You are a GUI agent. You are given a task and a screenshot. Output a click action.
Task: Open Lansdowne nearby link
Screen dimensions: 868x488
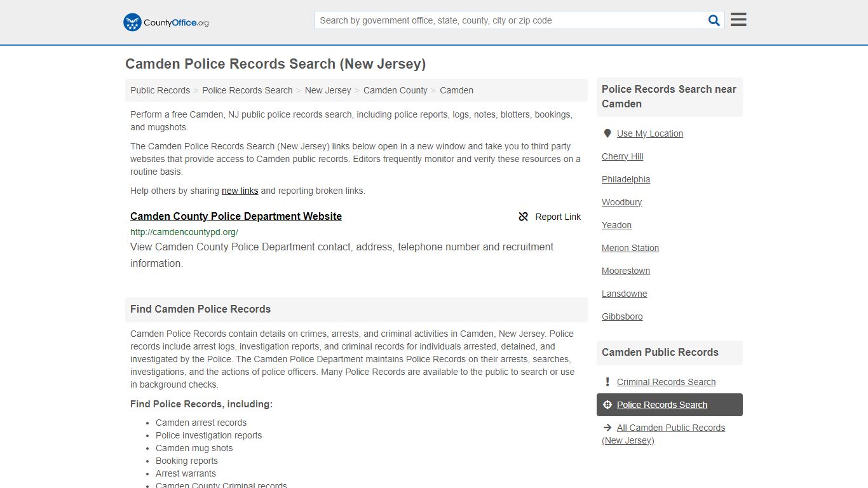click(625, 294)
